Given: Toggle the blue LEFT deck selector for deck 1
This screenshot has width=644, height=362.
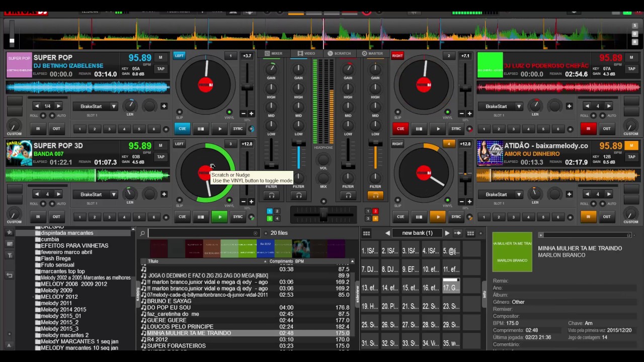Looking at the screenshot, I should (179, 56).
